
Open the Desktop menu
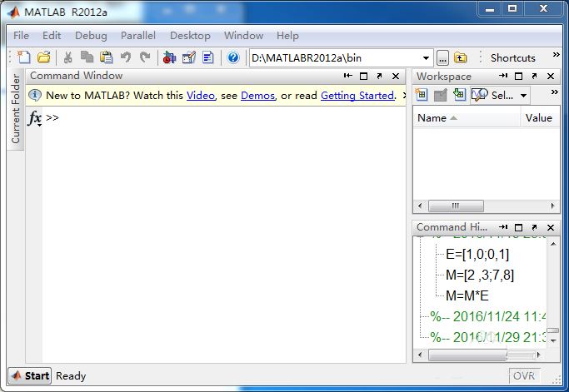[x=190, y=36]
